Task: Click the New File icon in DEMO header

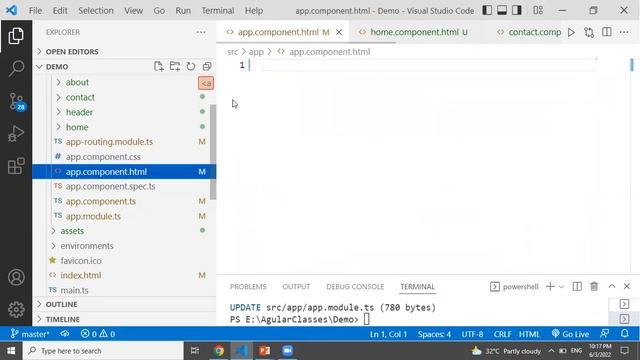Action: click(159, 67)
